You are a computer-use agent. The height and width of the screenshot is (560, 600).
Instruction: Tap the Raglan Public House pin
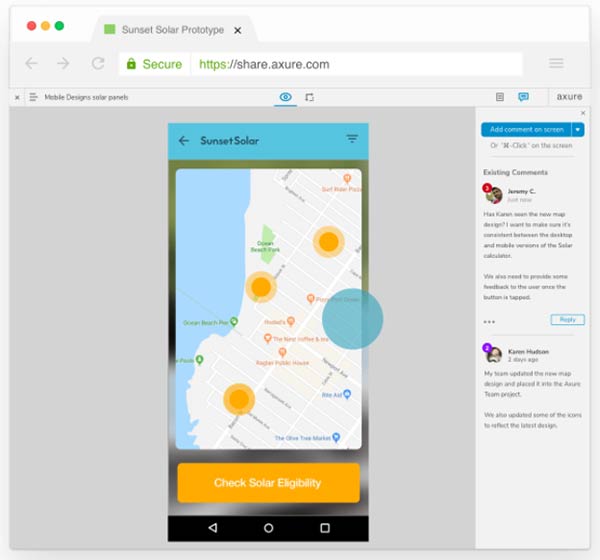point(282,352)
